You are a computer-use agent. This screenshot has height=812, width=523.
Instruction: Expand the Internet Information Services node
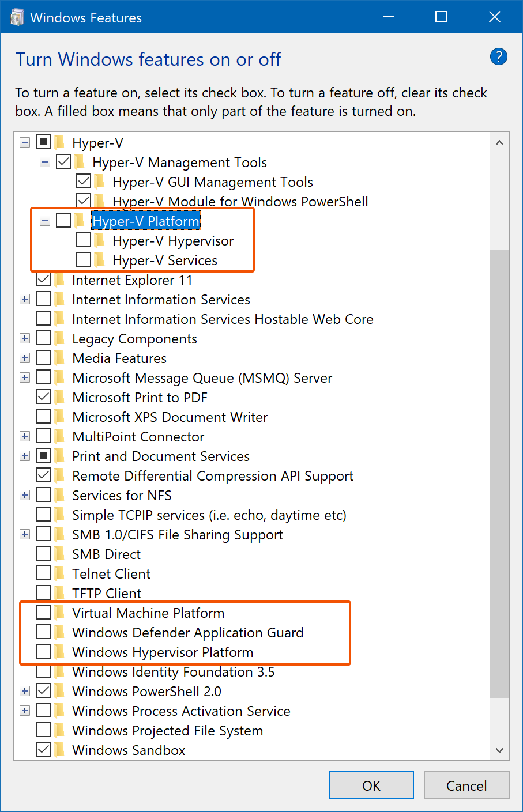click(x=25, y=299)
